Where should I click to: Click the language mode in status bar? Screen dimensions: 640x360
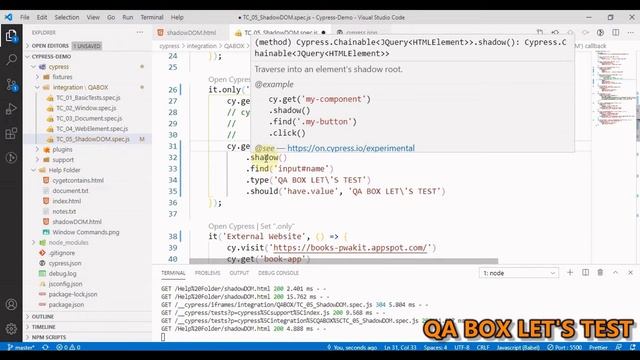(x=518, y=347)
